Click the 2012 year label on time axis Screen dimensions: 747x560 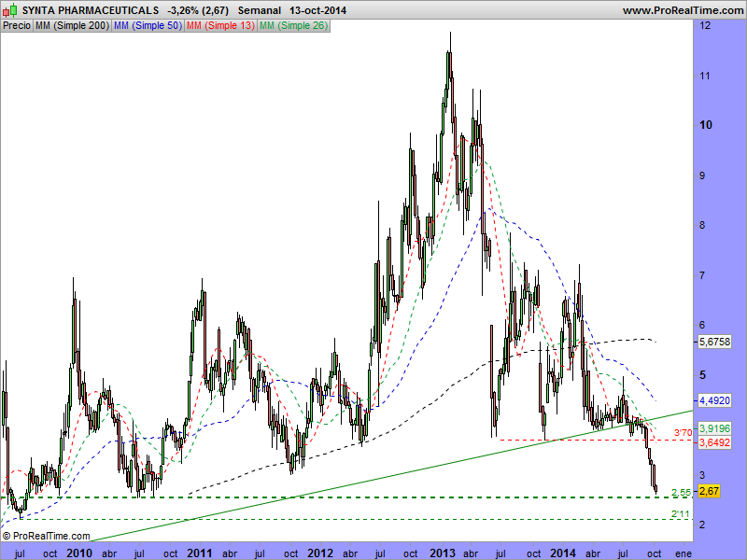(320, 553)
